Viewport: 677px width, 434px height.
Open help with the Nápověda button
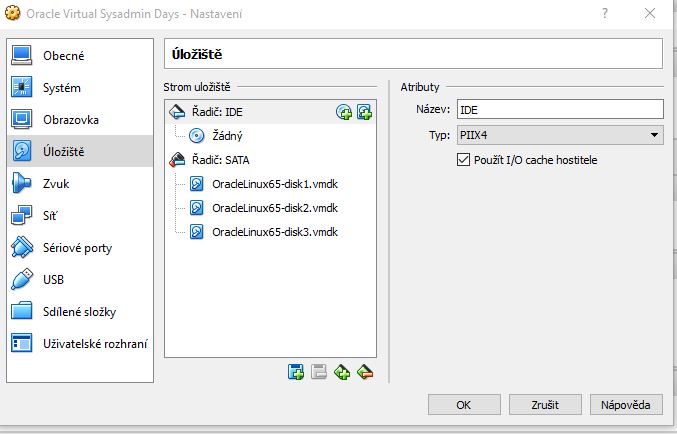coord(626,405)
